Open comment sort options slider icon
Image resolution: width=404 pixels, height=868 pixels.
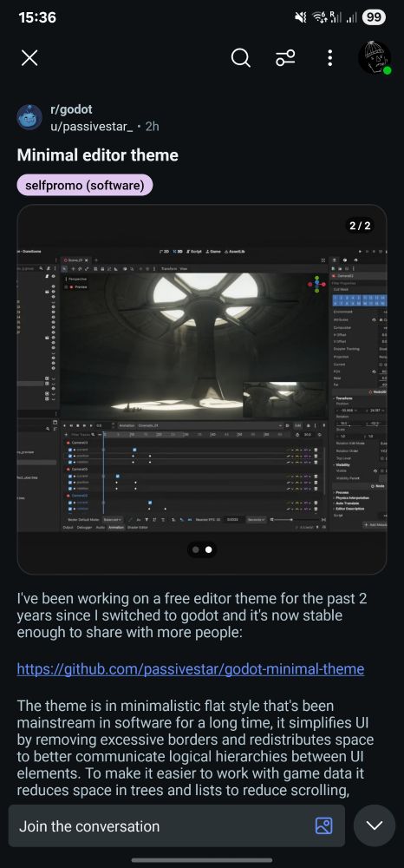pyautogui.click(x=285, y=57)
